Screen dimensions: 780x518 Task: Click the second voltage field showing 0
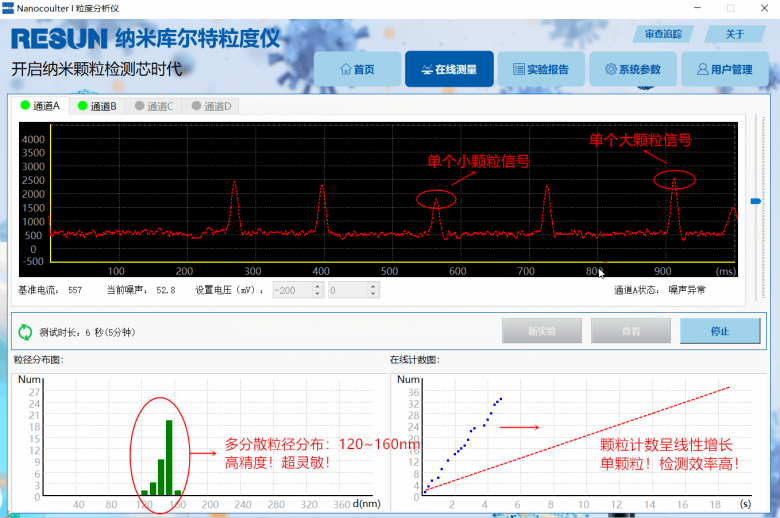point(348,290)
